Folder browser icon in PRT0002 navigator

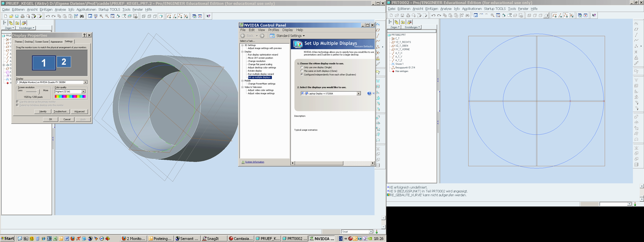tap(396, 22)
